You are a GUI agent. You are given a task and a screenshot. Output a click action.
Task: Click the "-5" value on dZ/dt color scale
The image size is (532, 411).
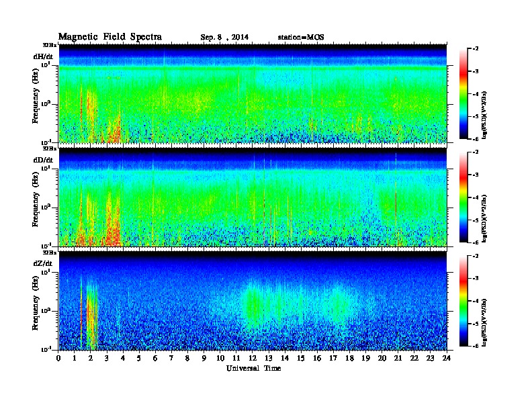tap(476, 324)
